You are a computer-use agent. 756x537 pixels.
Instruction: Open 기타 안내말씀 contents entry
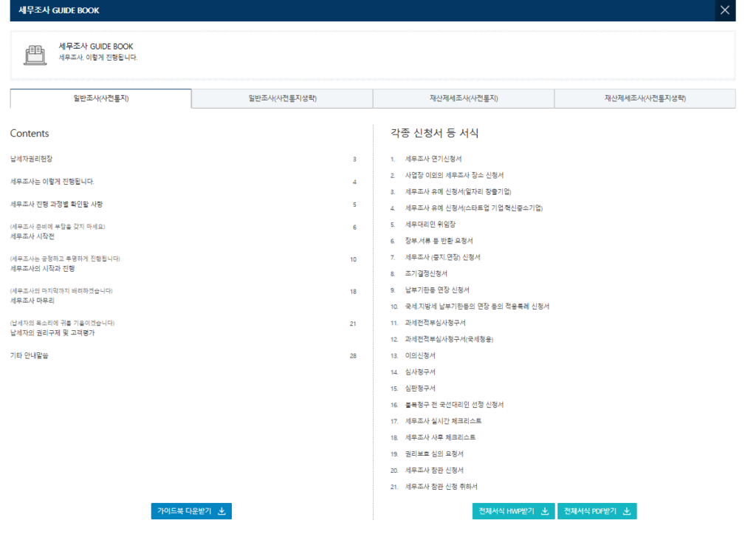(30, 355)
